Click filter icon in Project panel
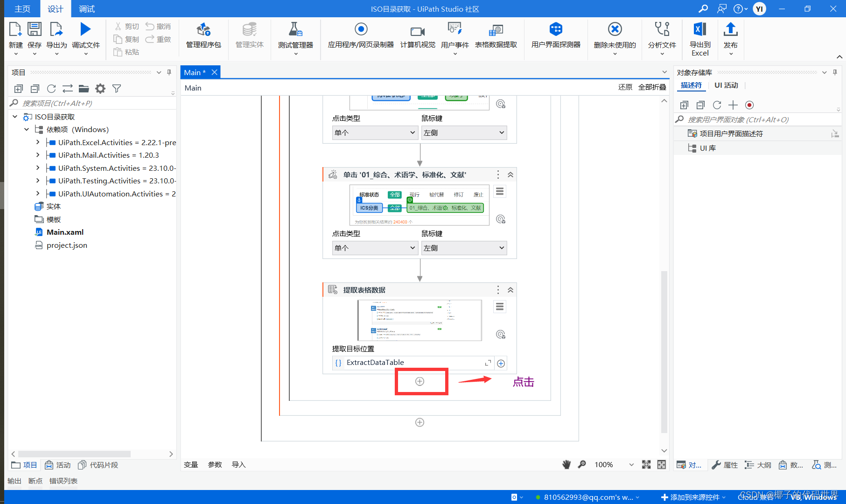The width and height of the screenshot is (846, 504). [x=117, y=89]
